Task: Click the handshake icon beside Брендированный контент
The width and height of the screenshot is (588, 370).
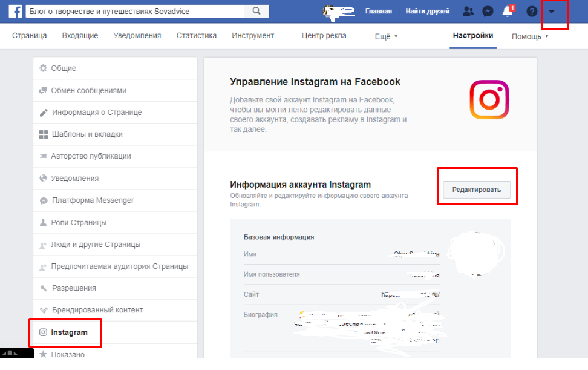Action: pos(44,310)
